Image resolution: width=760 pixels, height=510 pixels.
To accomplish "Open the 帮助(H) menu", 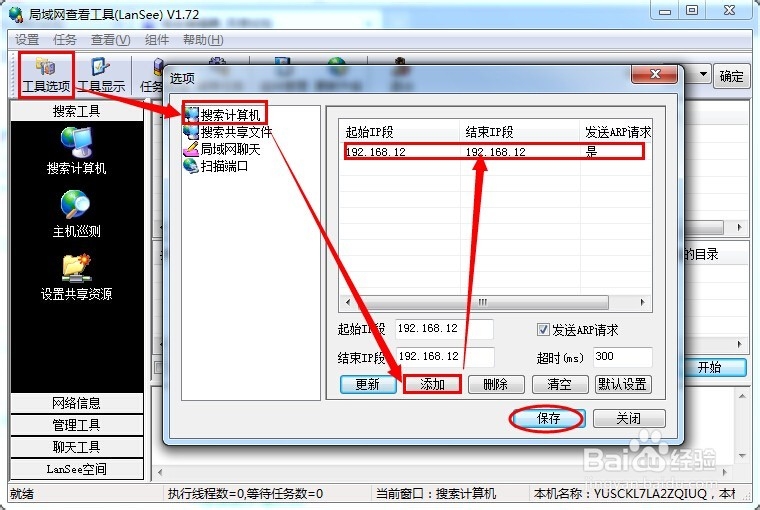I will pyautogui.click(x=203, y=40).
